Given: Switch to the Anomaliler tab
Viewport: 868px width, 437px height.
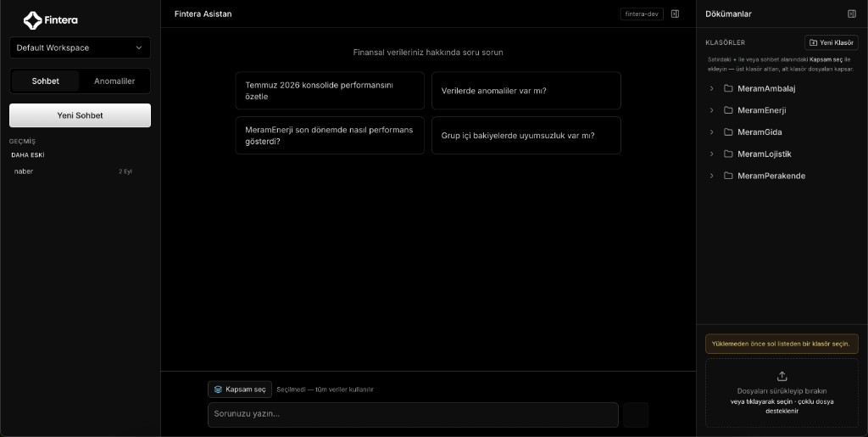Looking at the screenshot, I should pos(114,81).
